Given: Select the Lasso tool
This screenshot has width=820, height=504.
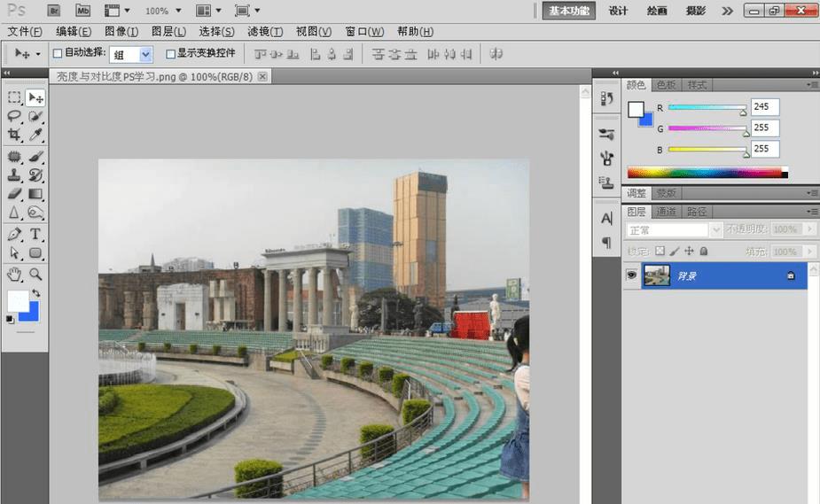Looking at the screenshot, I should [x=14, y=116].
